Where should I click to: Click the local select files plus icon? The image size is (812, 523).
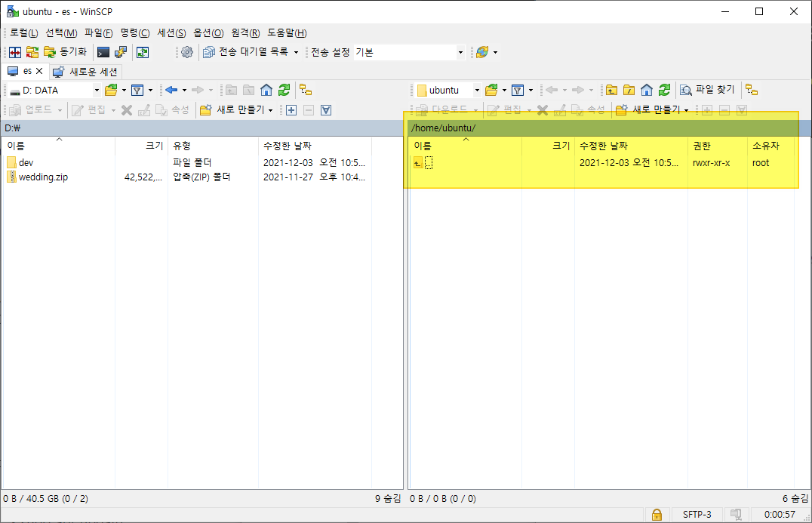pyautogui.click(x=291, y=109)
